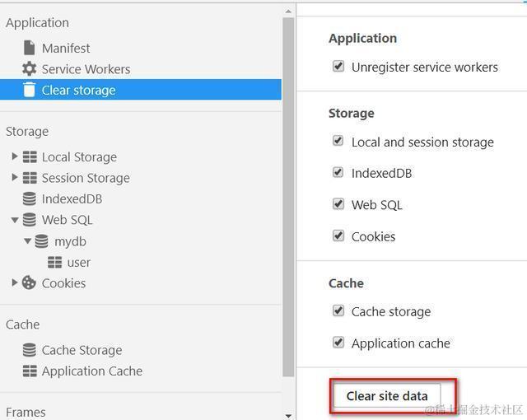Click the Cookies cookie icon
This screenshot has width=527, height=420.
pos(30,282)
